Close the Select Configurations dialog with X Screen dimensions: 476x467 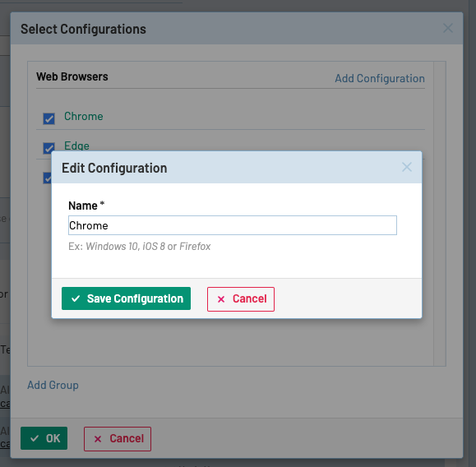[x=448, y=28]
